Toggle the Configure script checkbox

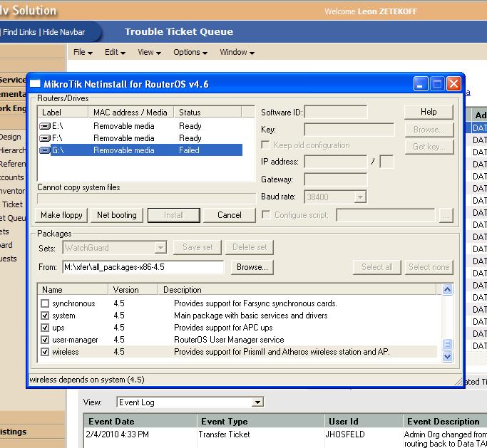(x=266, y=214)
